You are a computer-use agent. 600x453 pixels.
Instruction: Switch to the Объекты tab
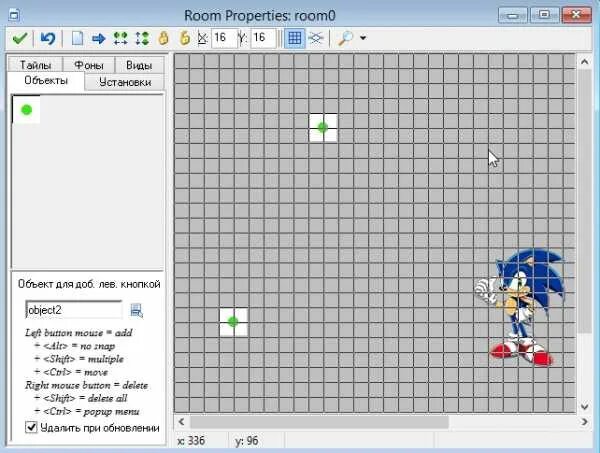(46, 80)
